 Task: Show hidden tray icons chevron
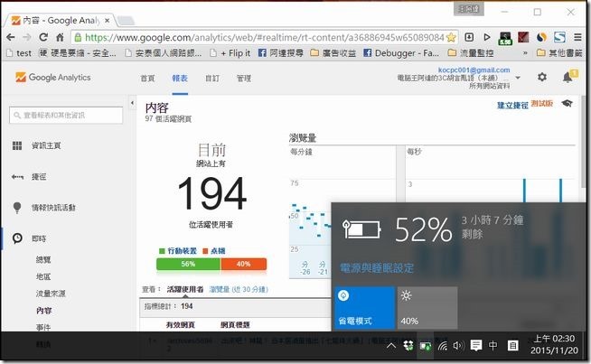[391, 346]
